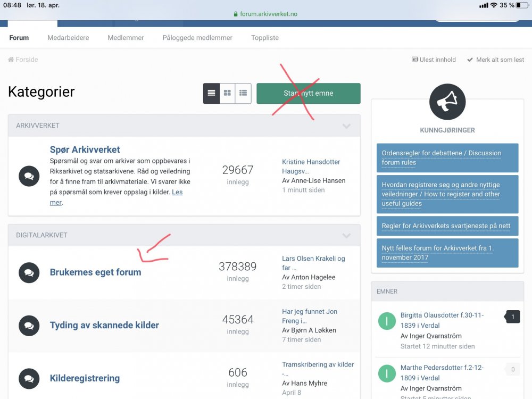This screenshot has height=399, width=532.
Task: Open Brukernes eget forum
Action: [95, 272]
